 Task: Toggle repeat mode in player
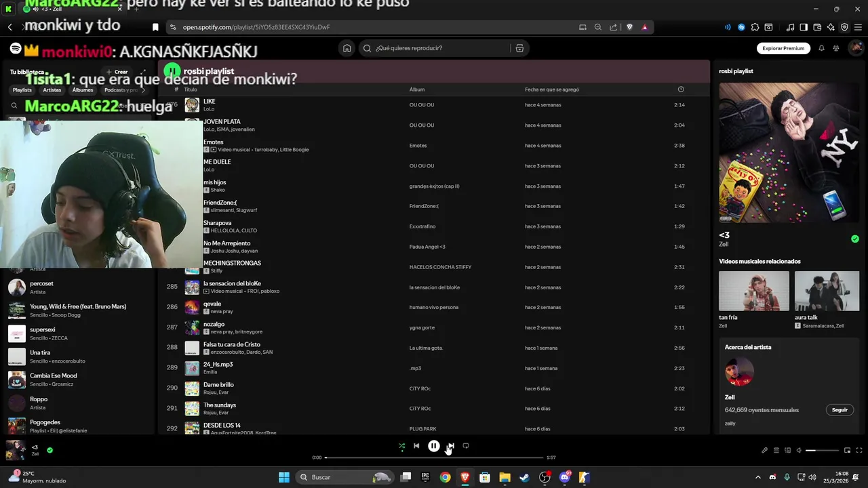pos(466,446)
